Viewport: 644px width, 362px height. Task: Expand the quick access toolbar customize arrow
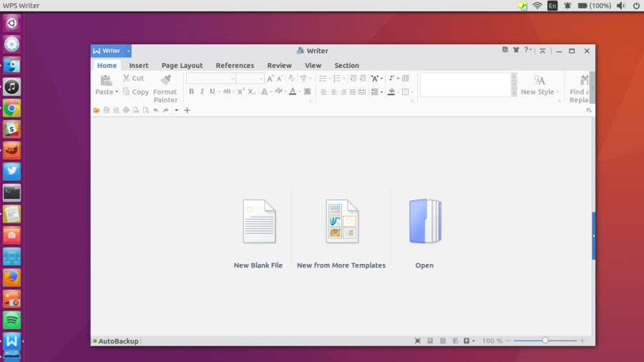176,110
